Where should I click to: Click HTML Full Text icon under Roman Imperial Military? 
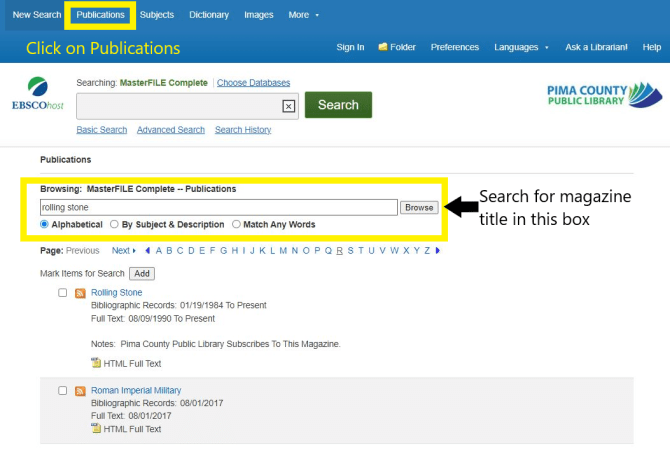click(x=96, y=428)
